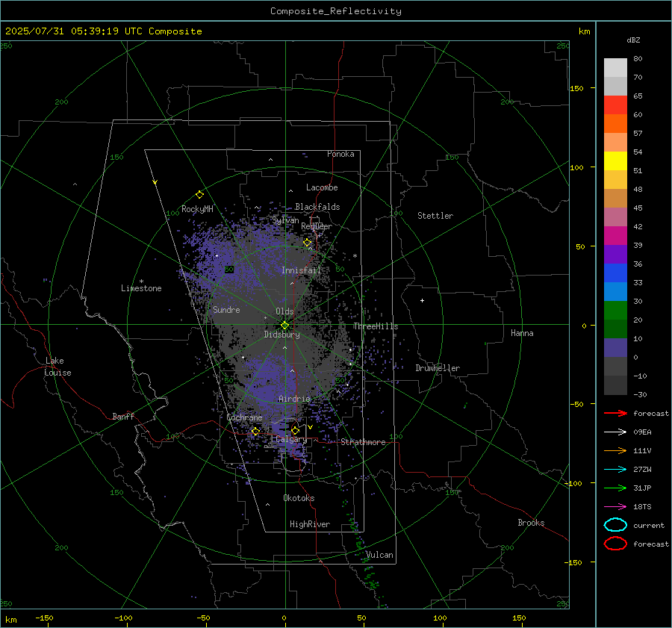Click the yellow diamond marker near Cochrane

point(256,432)
